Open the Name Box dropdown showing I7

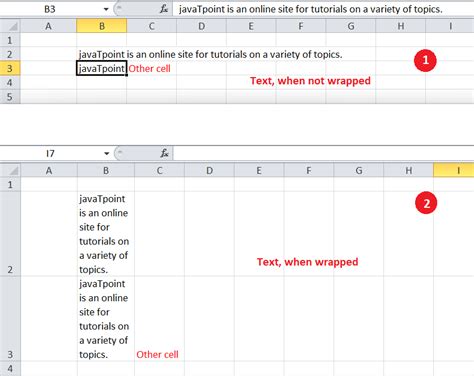pyautogui.click(x=106, y=154)
